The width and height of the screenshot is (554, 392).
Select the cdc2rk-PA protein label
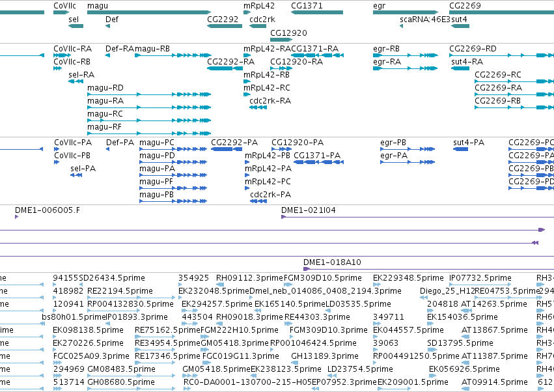tap(271, 195)
